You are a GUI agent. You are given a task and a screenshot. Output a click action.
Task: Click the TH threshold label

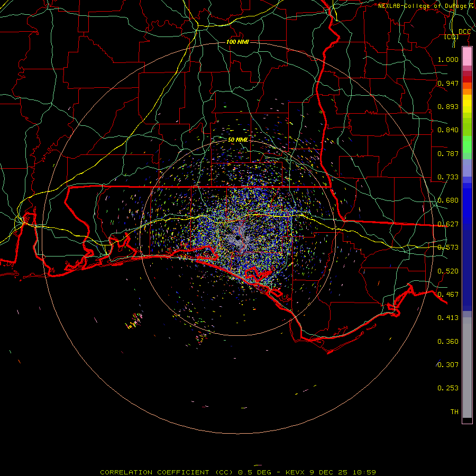click(454, 412)
